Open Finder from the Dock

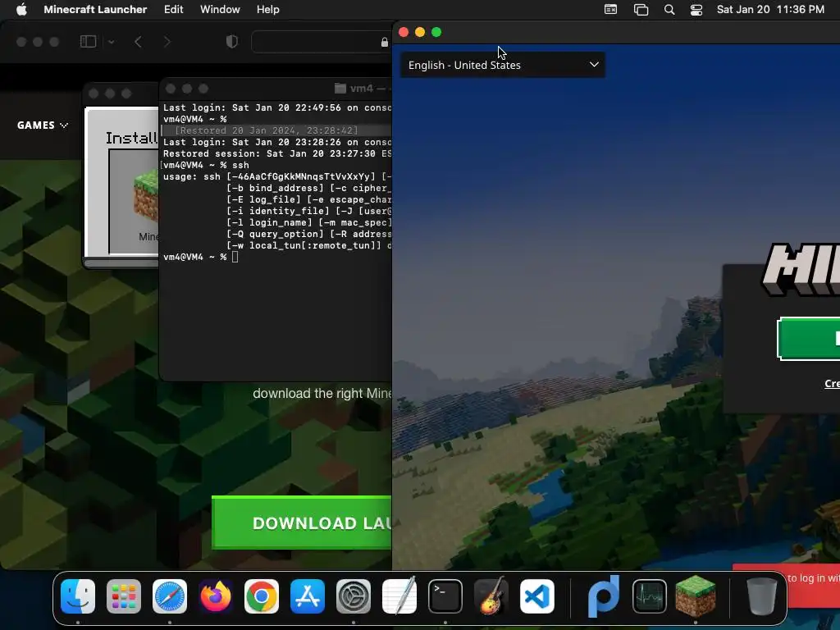[x=78, y=596]
